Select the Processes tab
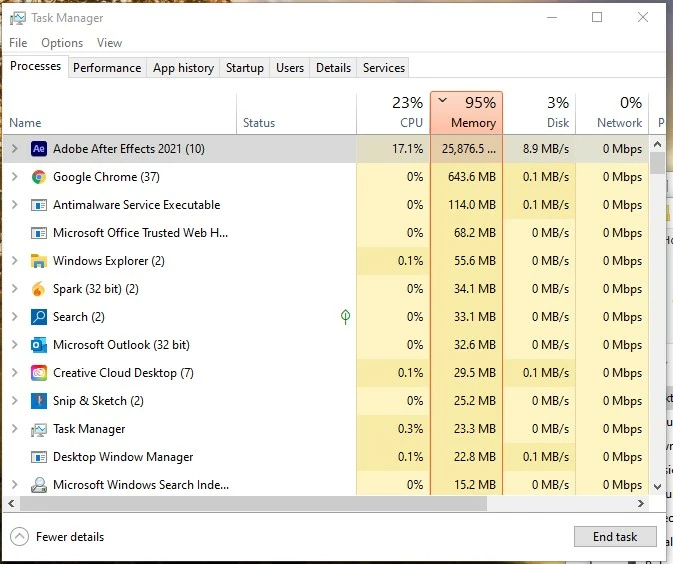This screenshot has width=673, height=564. 35,66
